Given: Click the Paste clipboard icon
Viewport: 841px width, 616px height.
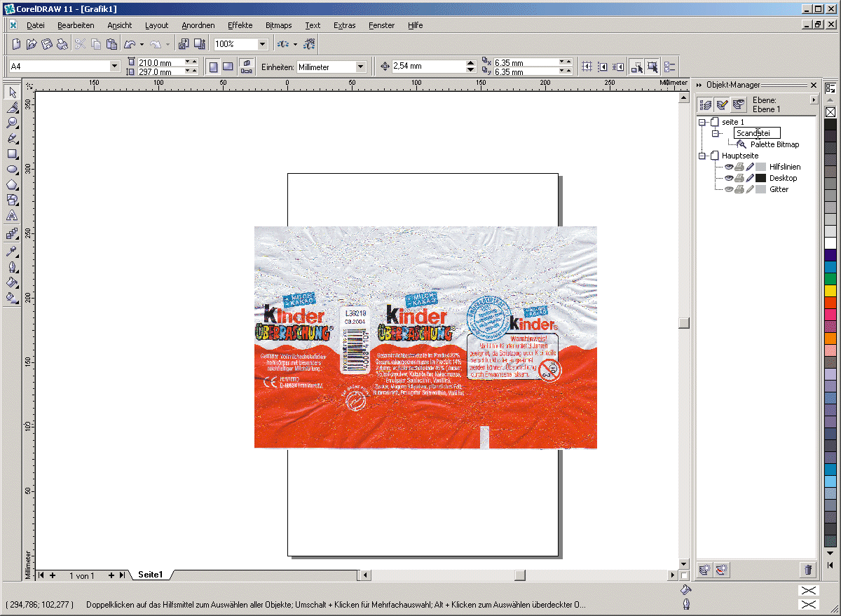Looking at the screenshot, I should coord(111,44).
